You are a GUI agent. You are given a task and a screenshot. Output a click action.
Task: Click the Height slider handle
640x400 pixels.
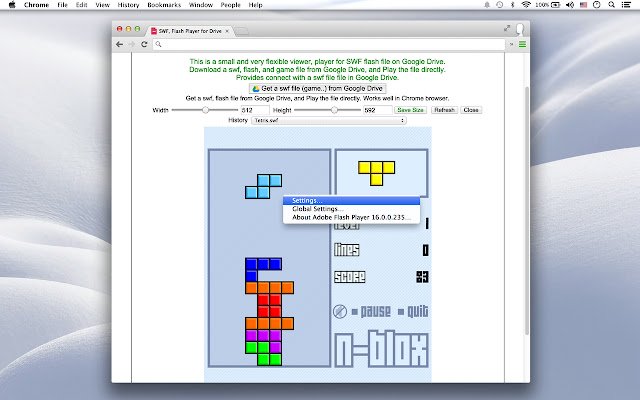click(x=335, y=110)
